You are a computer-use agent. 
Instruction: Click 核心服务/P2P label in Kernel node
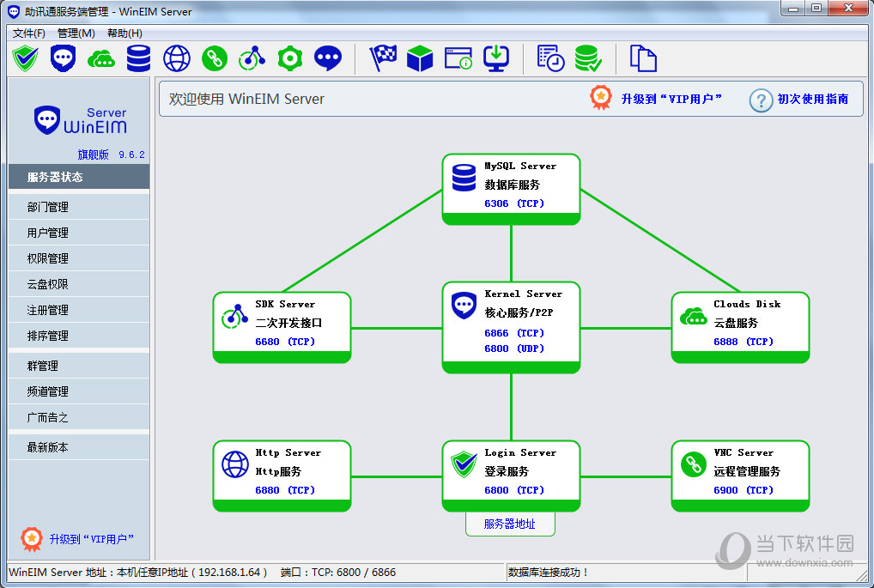(x=519, y=312)
